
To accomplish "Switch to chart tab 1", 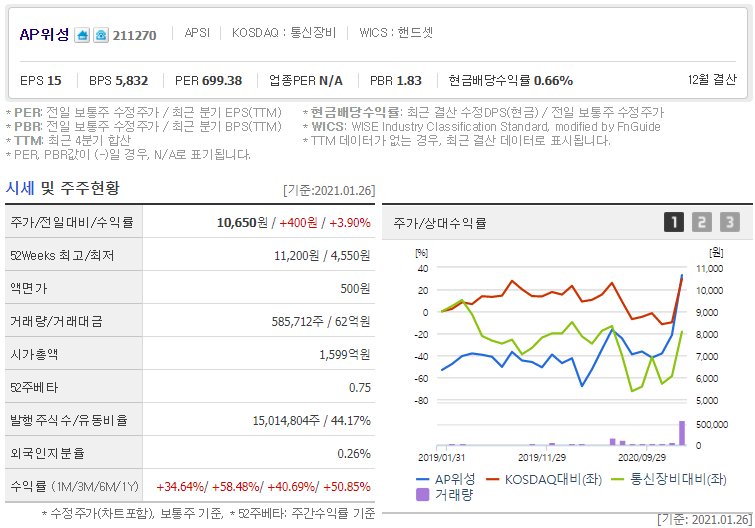I will click(x=674, y=222).
